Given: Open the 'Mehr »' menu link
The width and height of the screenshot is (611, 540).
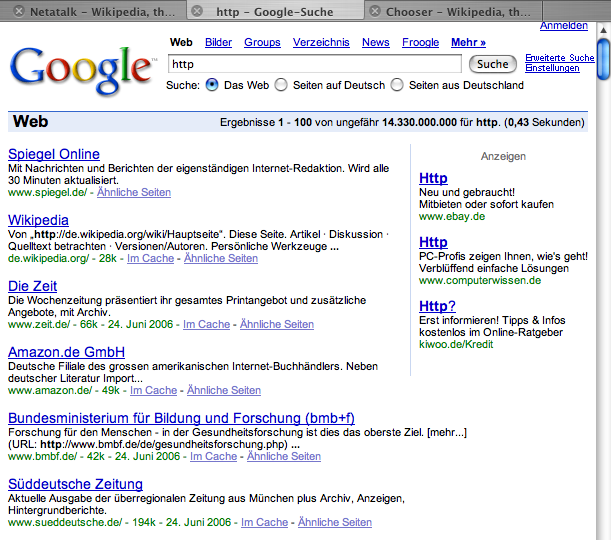Looking at the screenshot, I should point(468,43).
